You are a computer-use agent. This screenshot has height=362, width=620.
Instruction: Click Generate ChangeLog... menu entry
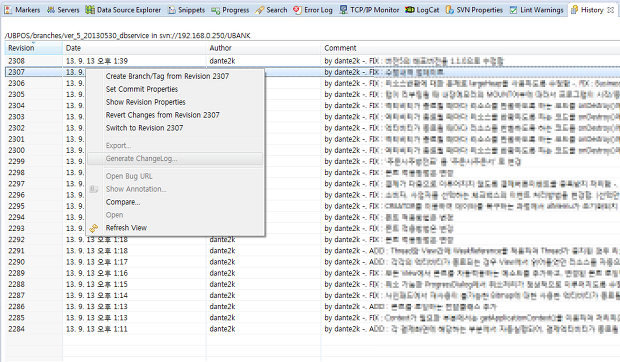pyautogui.click(x=175, y=159)
